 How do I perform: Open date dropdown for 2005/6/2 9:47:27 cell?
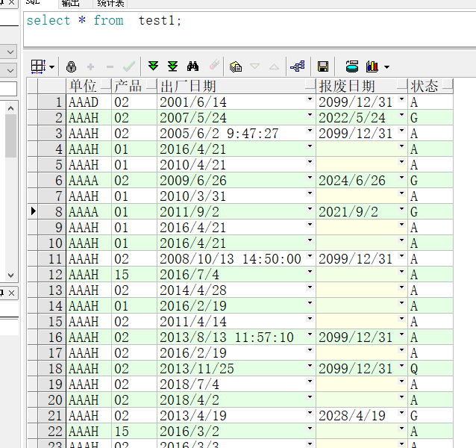tap(310, 131)
